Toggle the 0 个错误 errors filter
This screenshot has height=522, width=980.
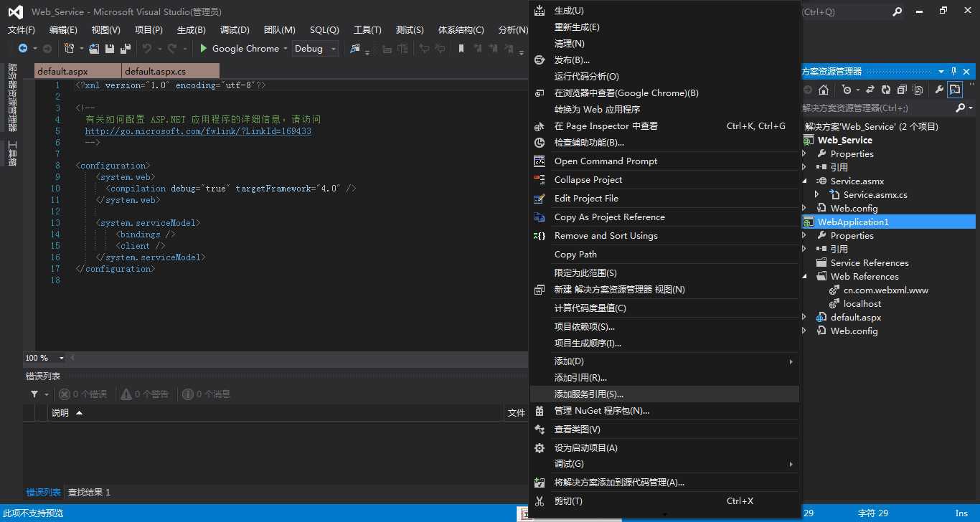pyautogui.click(x=83, y=394)
